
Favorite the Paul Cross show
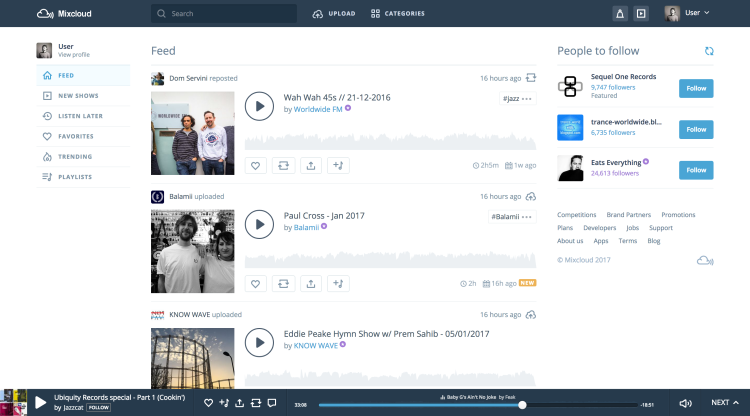[255, 284]
